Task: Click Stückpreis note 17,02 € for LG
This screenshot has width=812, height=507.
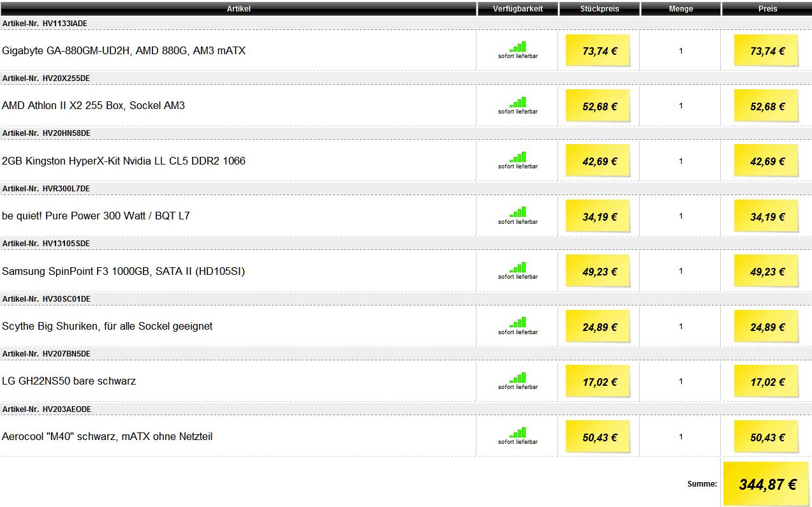Action: click(598, 381)
